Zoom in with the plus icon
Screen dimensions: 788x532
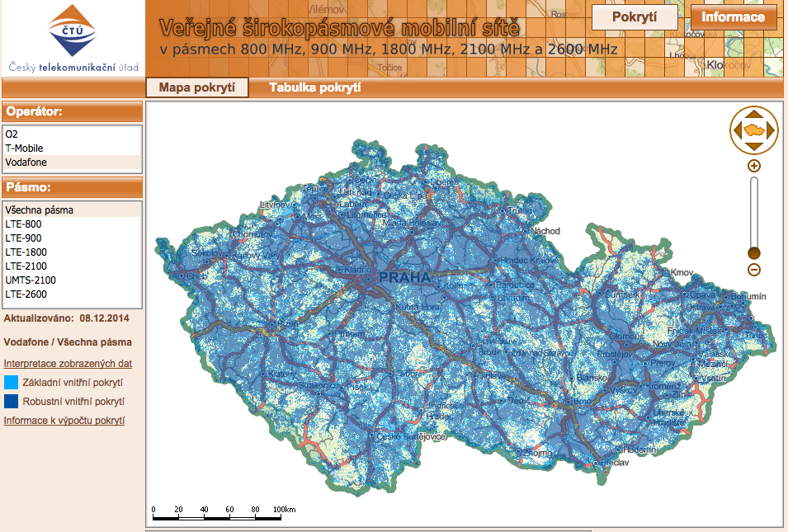pyautogui.click(x=754, y=166)
